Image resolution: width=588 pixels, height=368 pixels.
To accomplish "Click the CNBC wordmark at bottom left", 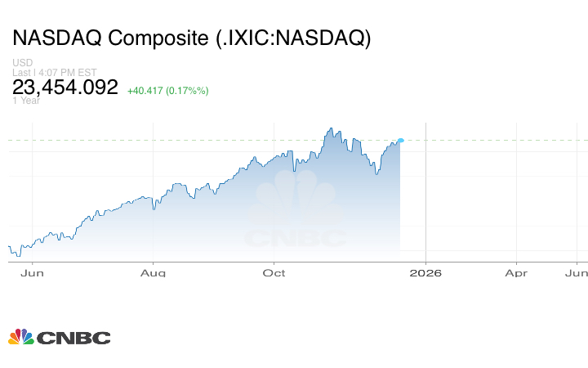I will pos(73,337).
